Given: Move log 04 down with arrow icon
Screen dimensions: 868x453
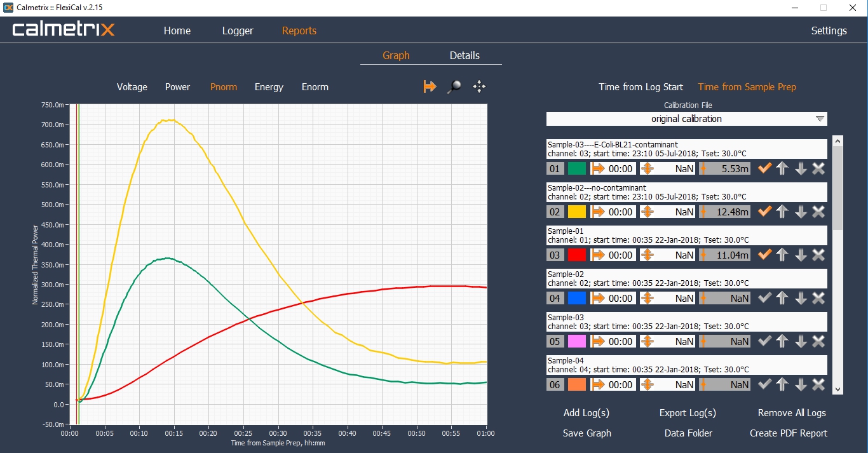Looking at the screenshot, I should click(x=801, y=298).
